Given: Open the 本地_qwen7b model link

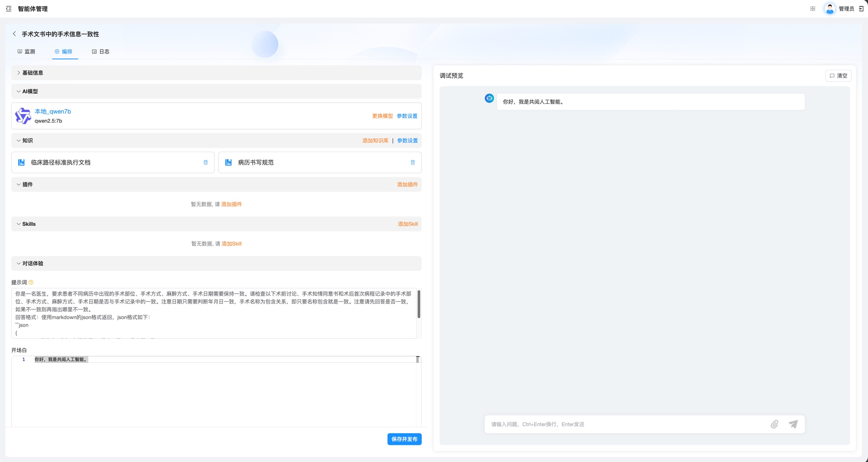Looking at the screenshot, I should pyautogui.click(x=53, y=111).
